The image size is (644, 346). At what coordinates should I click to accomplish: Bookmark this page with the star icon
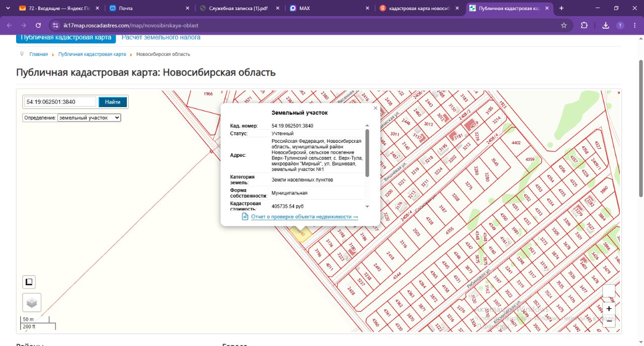(x=564, y=25)
